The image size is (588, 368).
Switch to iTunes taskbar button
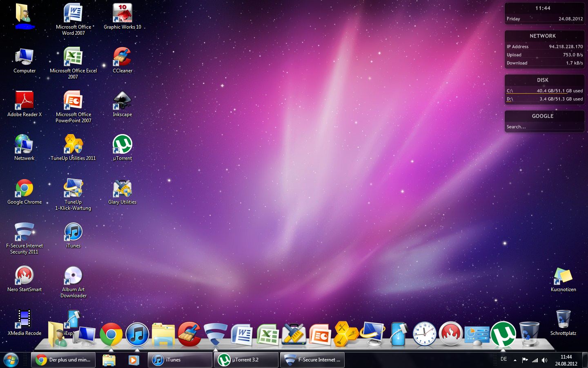point(180,360)
